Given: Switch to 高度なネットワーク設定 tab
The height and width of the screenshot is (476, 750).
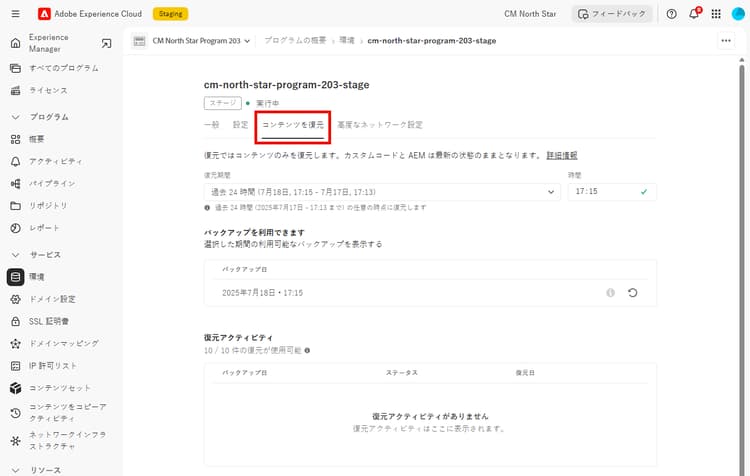Looking at the screenshot, I should pyautogui.click(x=380, y=125).
